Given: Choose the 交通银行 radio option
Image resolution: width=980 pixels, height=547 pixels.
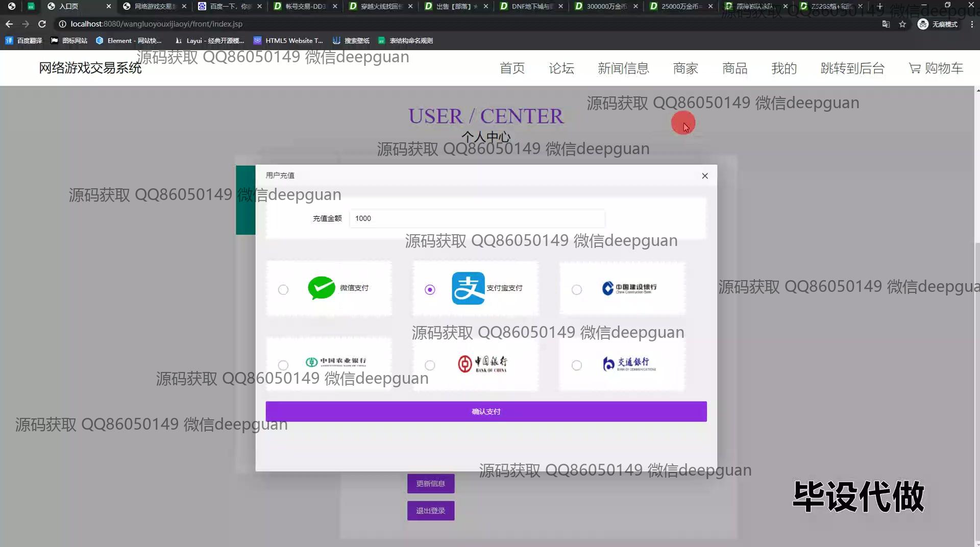Looking at the screenshot, I should click(577, 365).
